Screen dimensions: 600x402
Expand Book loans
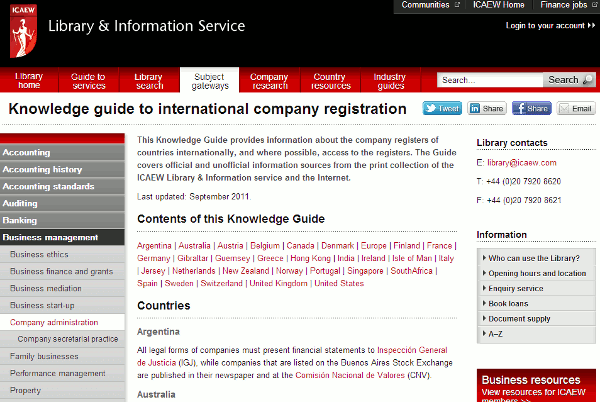[x=536, y=303]
